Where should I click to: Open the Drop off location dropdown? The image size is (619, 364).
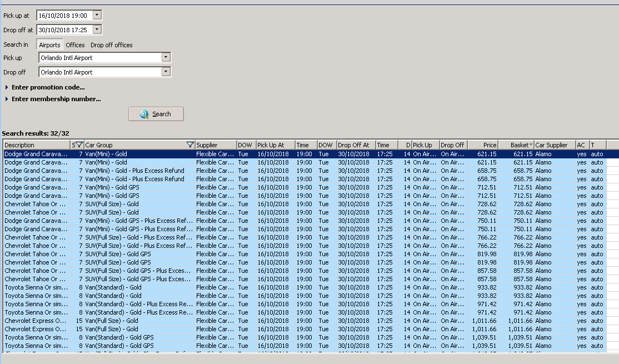pos(166,72)
